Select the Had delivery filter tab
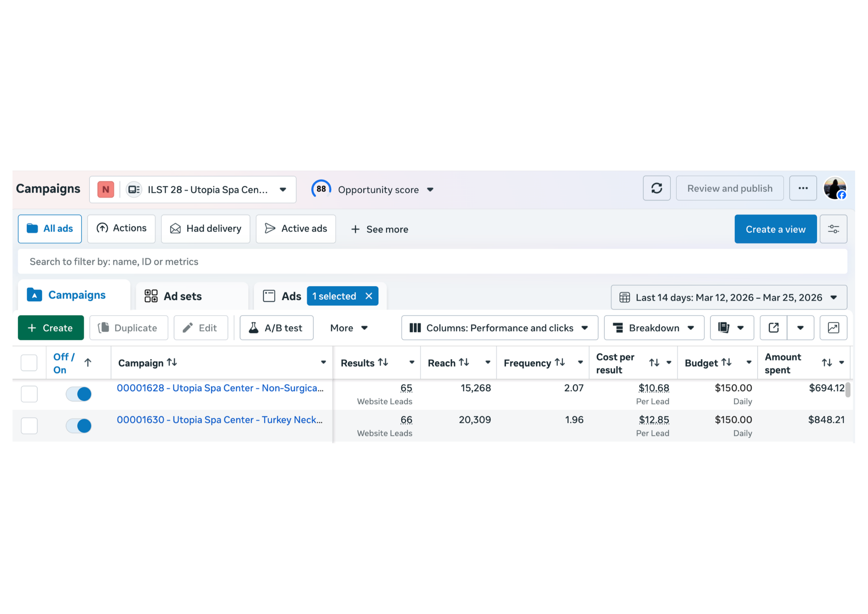 click(x=205, y=229)
